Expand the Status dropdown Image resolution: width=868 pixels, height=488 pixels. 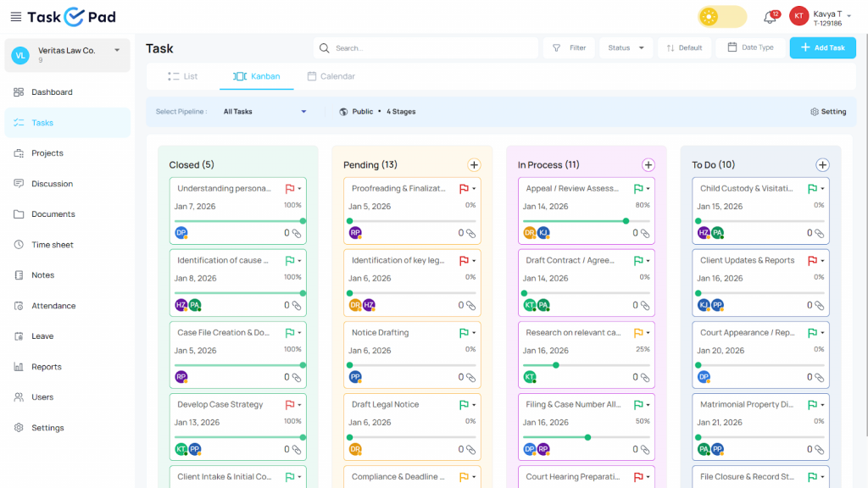(626, 48)
